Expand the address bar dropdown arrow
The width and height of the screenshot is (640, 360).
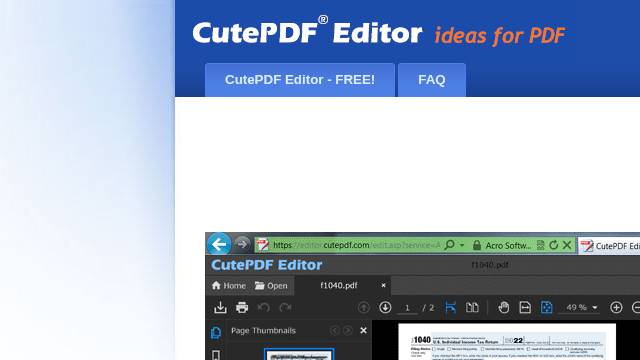point(462,245)
